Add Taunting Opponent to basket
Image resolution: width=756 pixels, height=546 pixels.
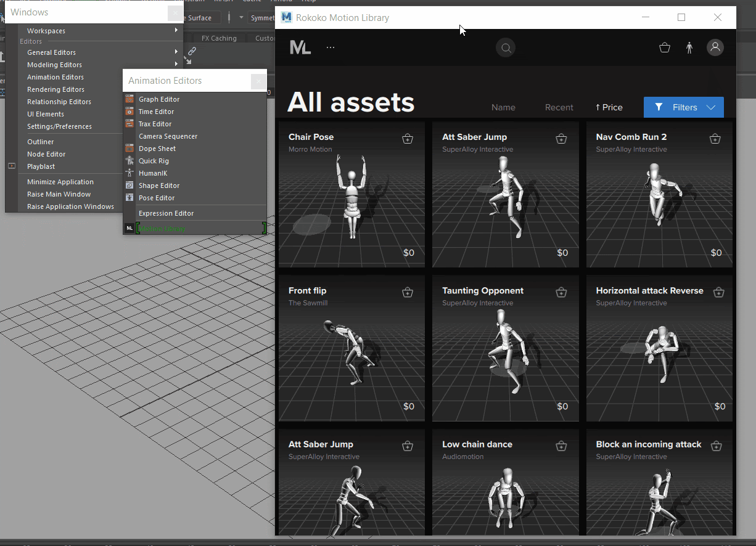pos(561,292)
